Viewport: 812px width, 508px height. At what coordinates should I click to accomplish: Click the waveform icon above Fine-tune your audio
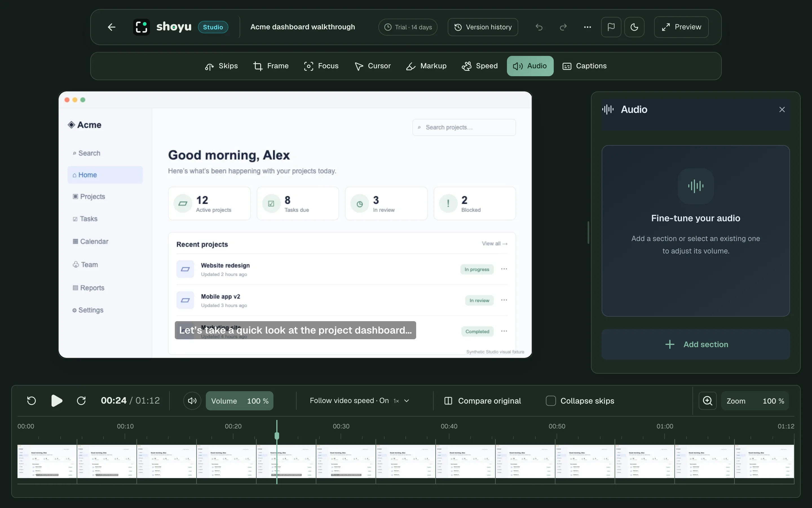coord(696,186)
